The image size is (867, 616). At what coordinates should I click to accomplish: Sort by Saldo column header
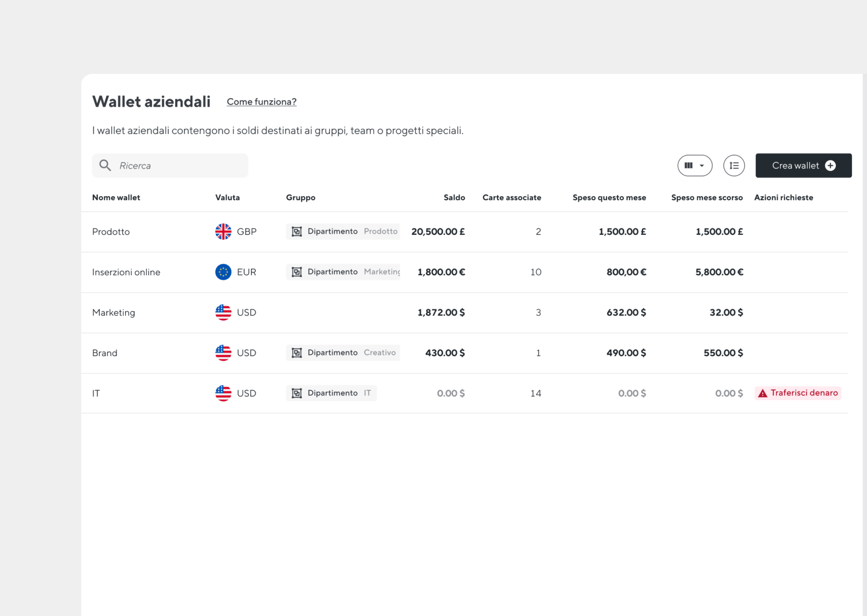(x=454, y=197)
